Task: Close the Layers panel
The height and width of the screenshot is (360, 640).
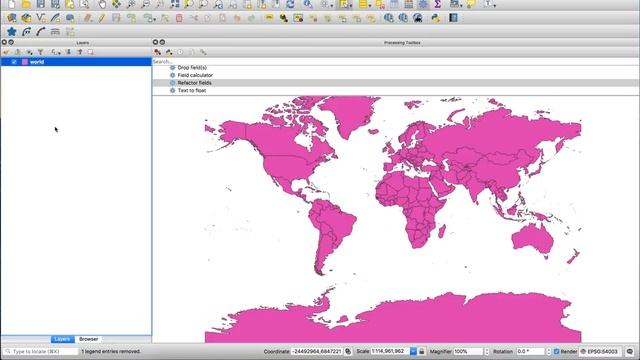Action: point(4,42)
